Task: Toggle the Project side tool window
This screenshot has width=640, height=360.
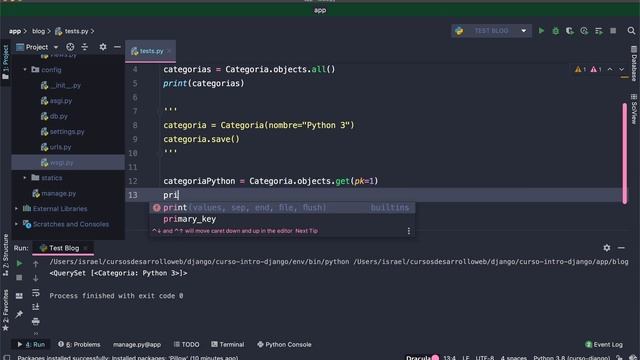Action: (5, 62)
